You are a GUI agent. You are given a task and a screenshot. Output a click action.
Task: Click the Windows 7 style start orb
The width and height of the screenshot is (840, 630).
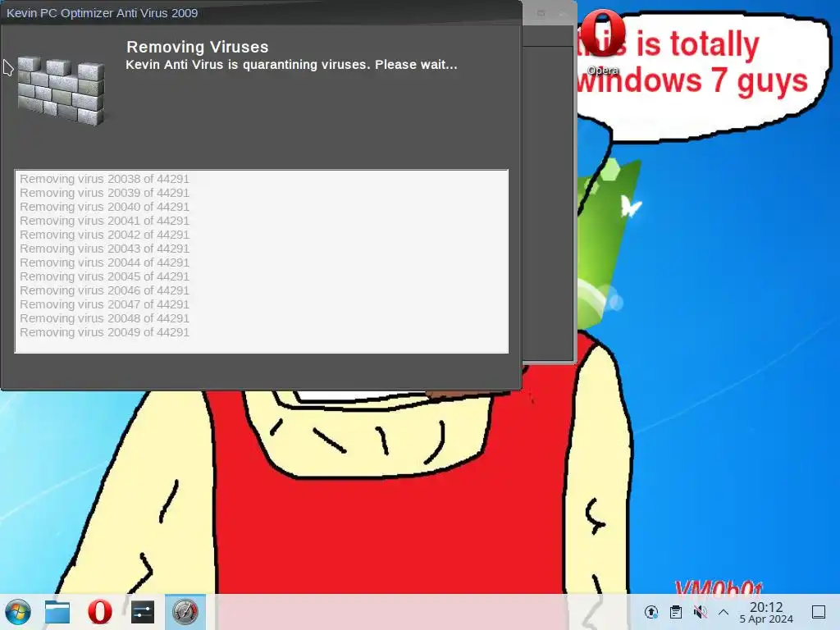coord(18,612)
